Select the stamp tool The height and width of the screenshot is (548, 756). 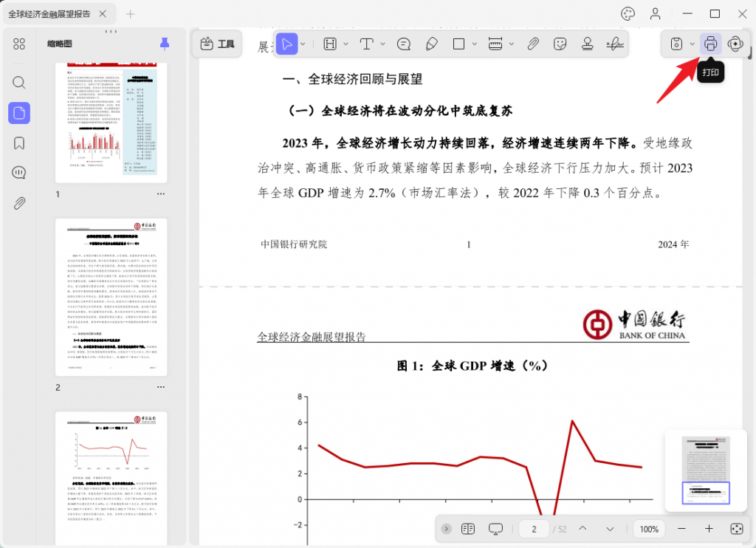point(587,44)
